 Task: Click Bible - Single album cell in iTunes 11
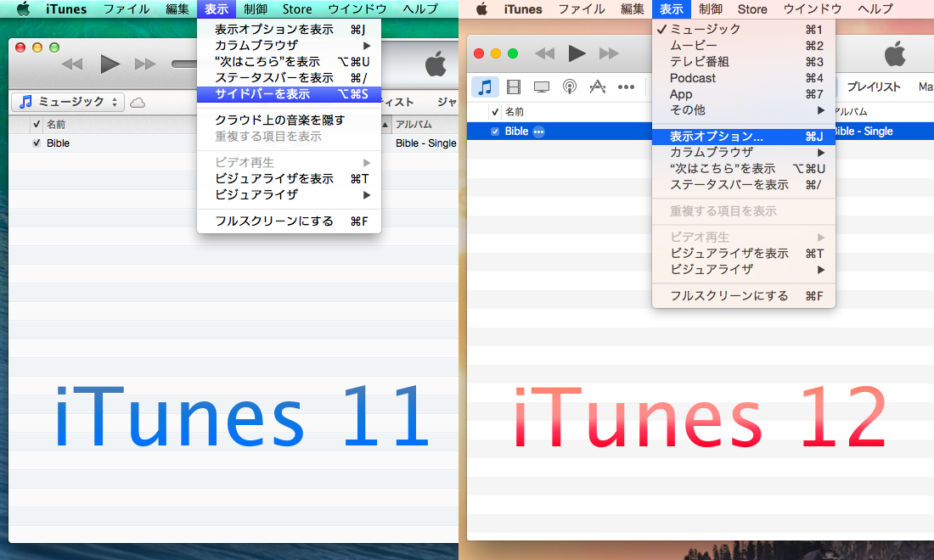(426, 143)
